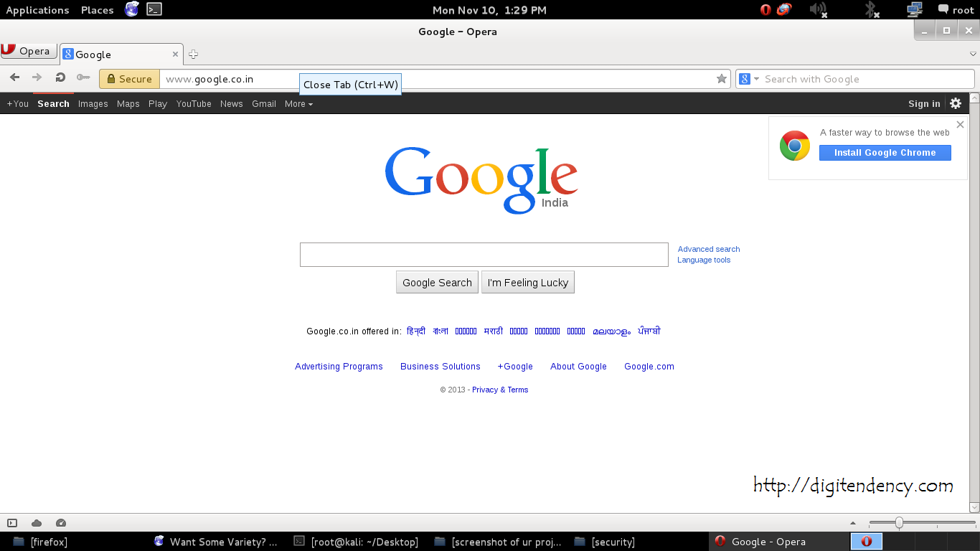Open the clock Mon Nov 10 calendar

click(490, 10)
